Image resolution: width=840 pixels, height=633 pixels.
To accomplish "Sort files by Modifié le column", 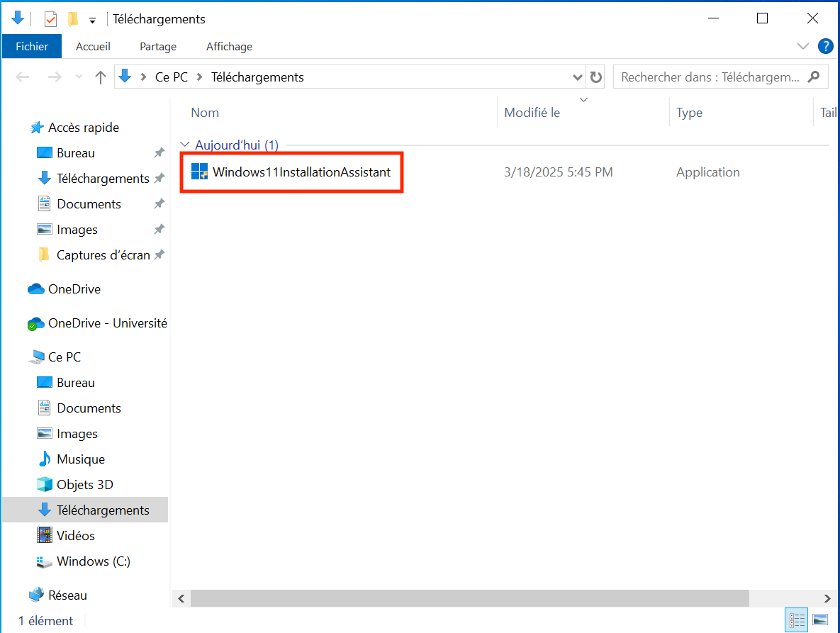I will (x=532, y=113).
